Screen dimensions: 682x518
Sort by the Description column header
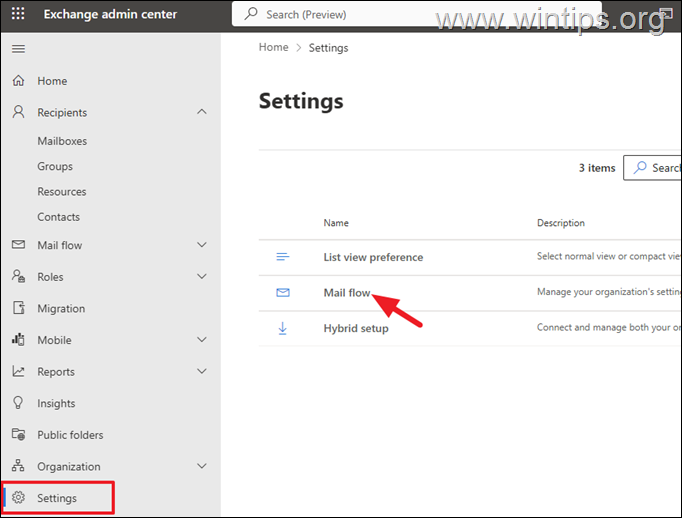pyautogui.click(x=561, y=223)
